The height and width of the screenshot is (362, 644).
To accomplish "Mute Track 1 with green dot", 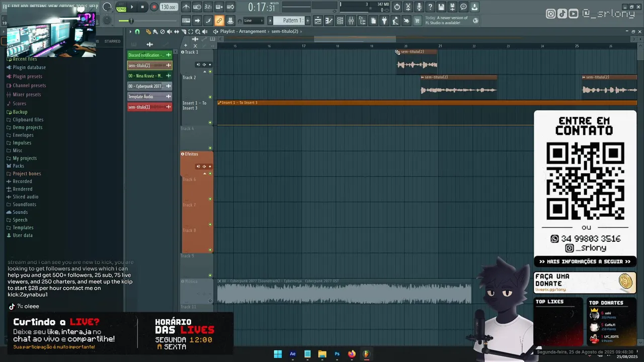I will click(210, 71).
